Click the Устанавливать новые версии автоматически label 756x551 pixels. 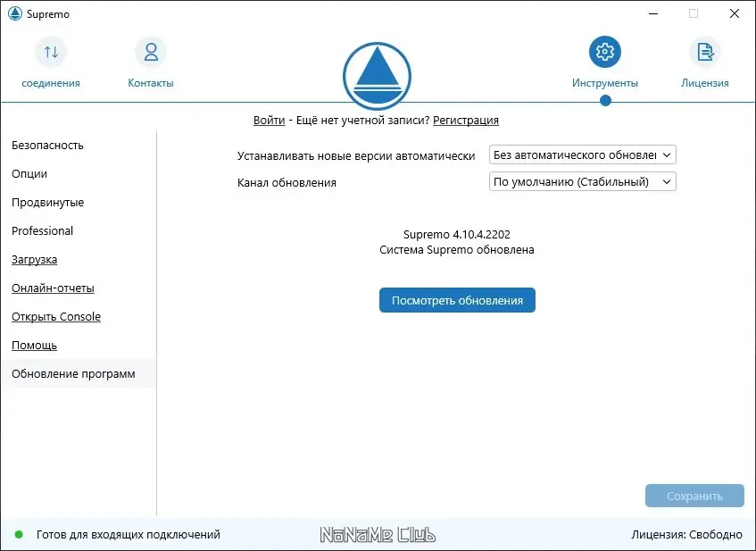(356, 156)
